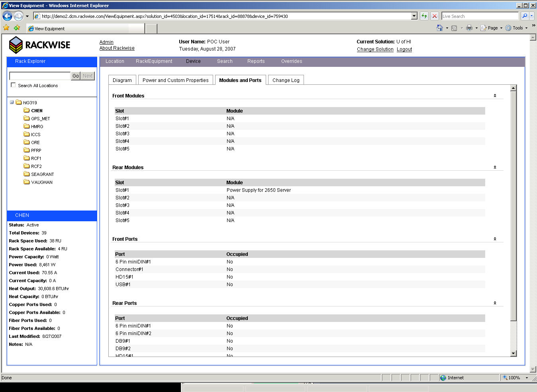Image resolution: width=537 pixels, height=392 pixels.
Task: Click the content panel scroll down arrow
Action: (x=513, y=353)
